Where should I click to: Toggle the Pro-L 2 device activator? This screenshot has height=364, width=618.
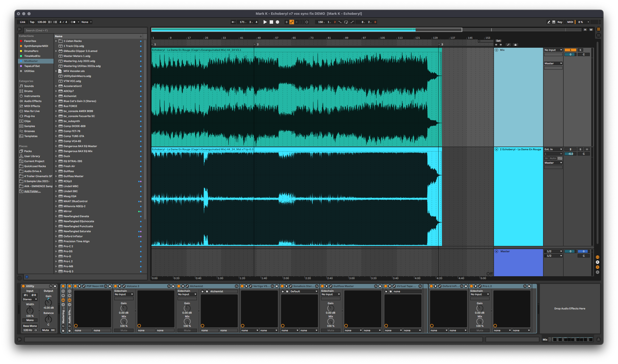(472, 286)
